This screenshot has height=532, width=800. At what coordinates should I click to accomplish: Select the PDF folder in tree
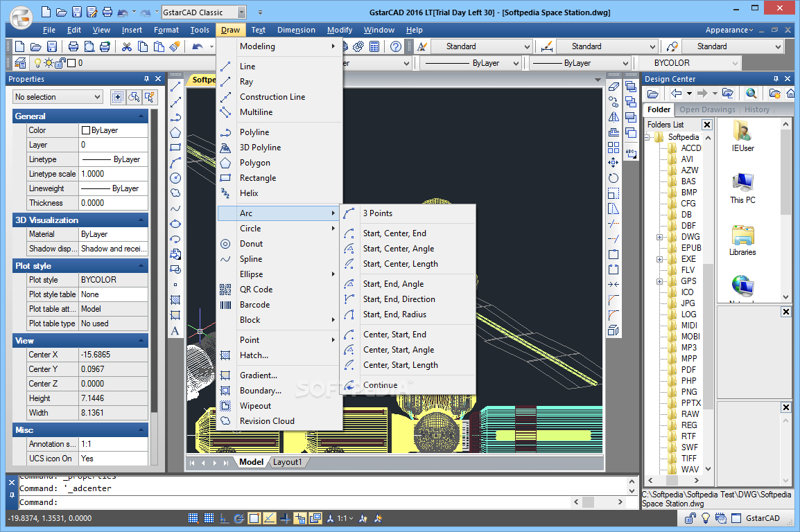point(688,370)
